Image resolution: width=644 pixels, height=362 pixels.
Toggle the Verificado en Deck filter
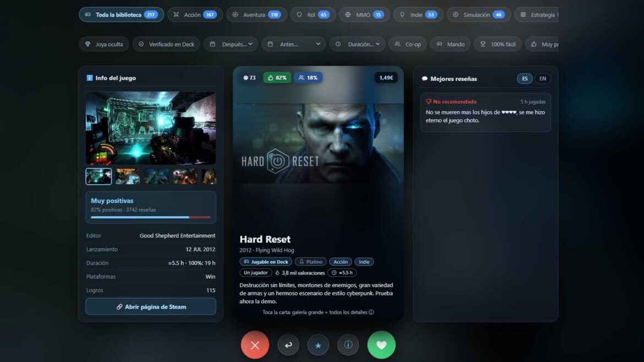(166, 45)
